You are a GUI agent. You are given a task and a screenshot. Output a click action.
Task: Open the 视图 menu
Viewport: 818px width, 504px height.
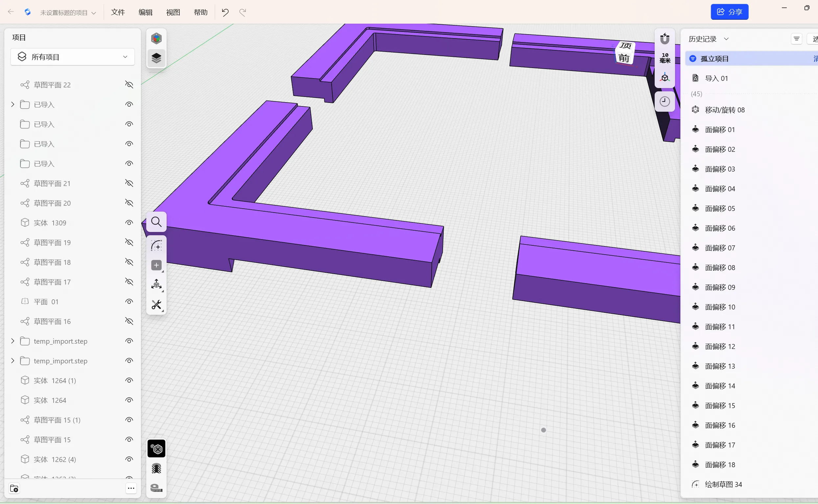(173, 12)
